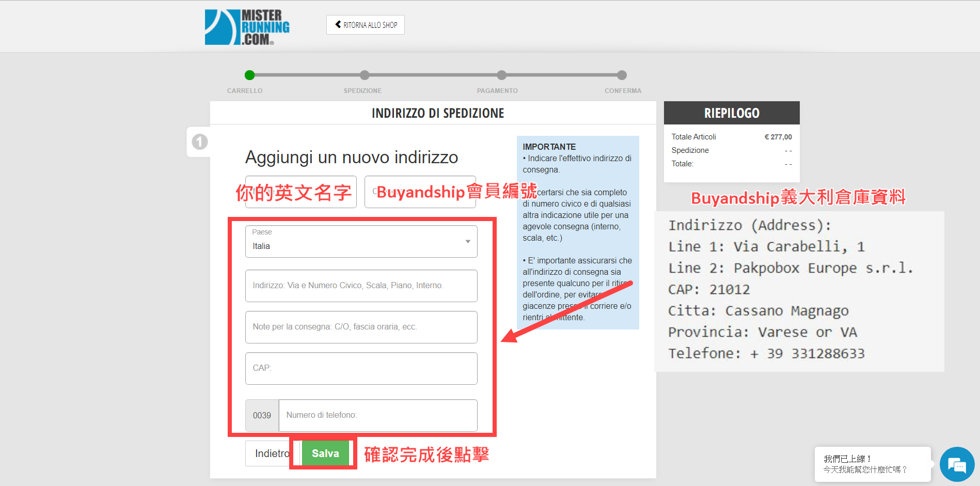980x486 pixels.
Task: Click the step 1 circle badge
Action: pos(200,142)
